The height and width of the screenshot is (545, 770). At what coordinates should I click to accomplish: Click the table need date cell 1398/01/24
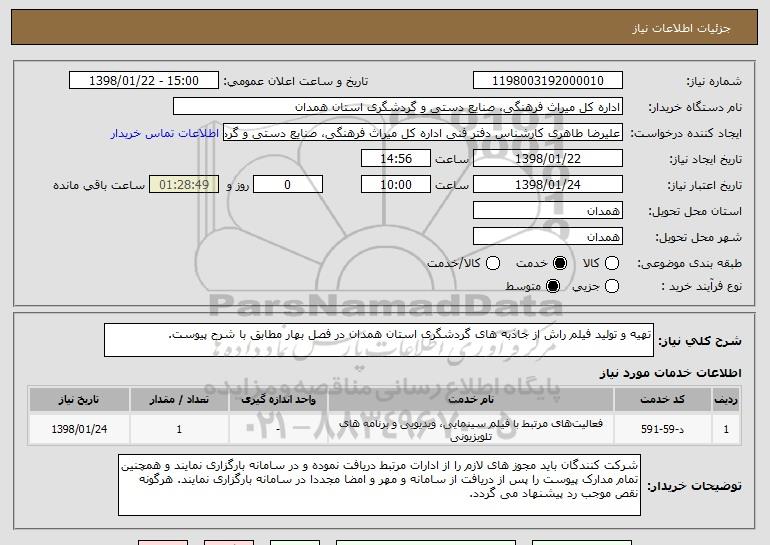pyautogui.click(x=79, y=429)
